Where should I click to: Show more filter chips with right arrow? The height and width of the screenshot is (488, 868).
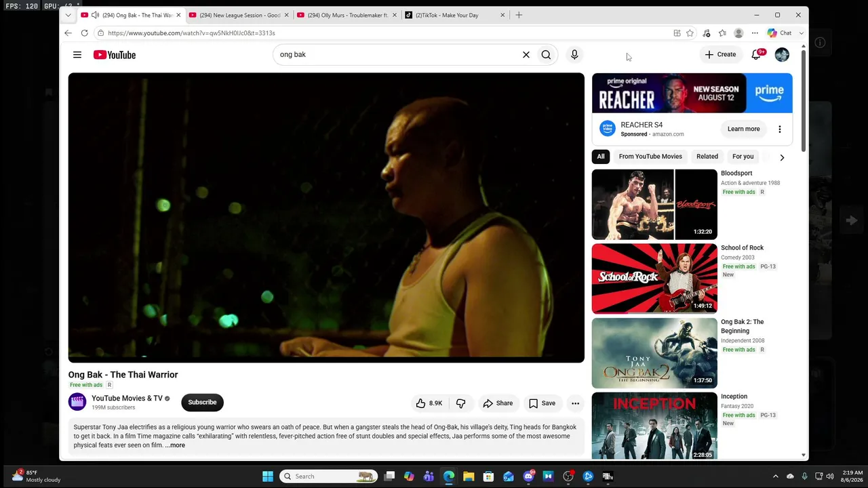click(782, 157)
